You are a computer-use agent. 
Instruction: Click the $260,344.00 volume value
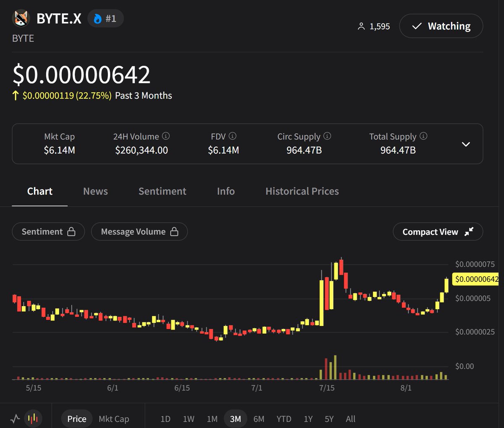142,150
